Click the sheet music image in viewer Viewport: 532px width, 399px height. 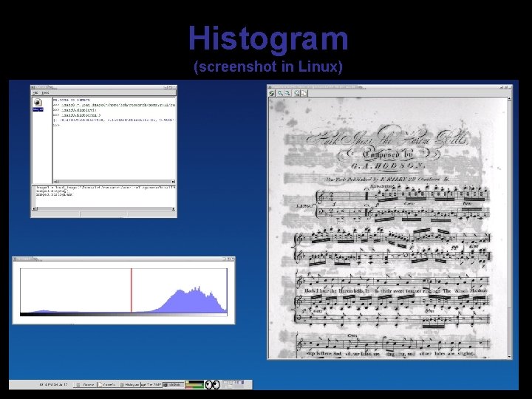(x=387, y=228)
